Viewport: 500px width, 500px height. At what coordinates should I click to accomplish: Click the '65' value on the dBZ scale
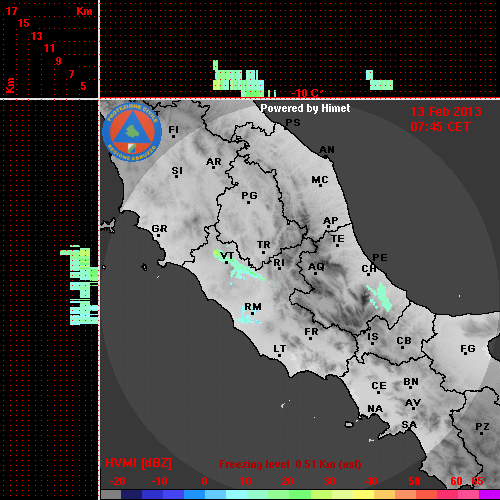point(477,481)
